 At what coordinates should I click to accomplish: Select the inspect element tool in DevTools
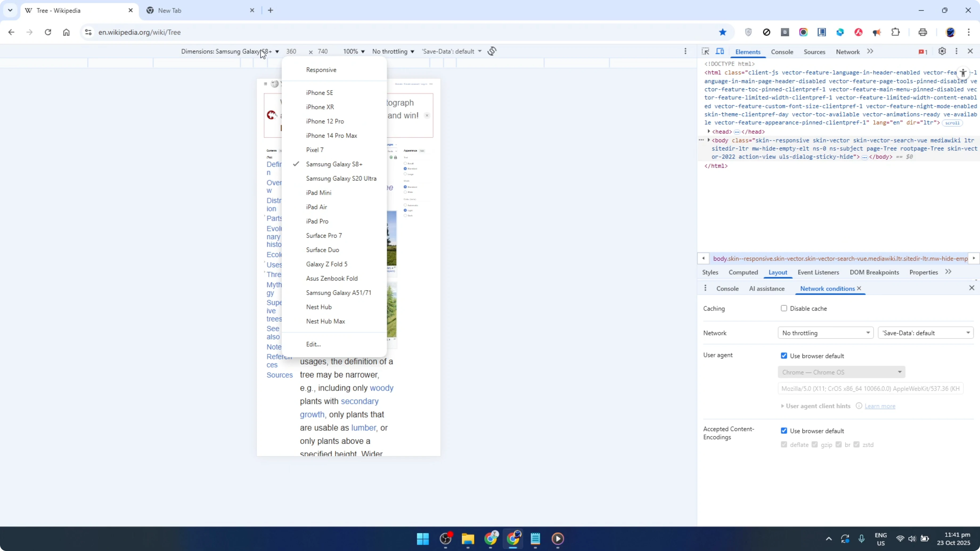[x=705, y=51]
